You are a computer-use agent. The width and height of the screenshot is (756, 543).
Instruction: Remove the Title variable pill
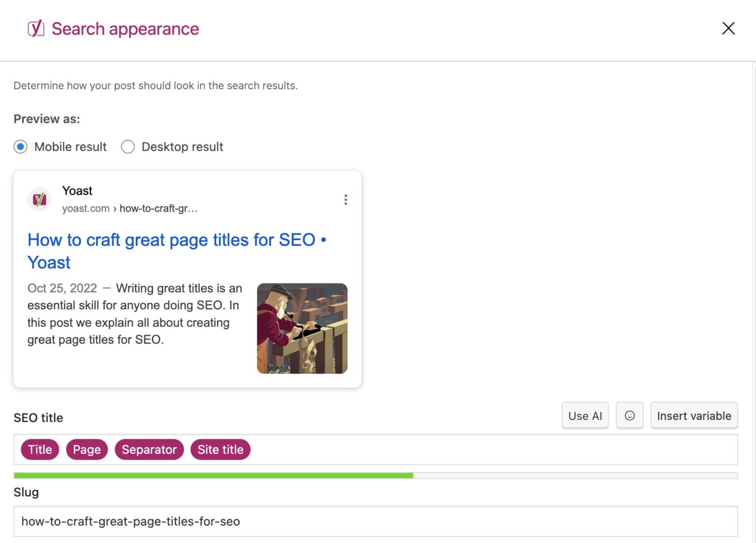[x=39, y=449]
